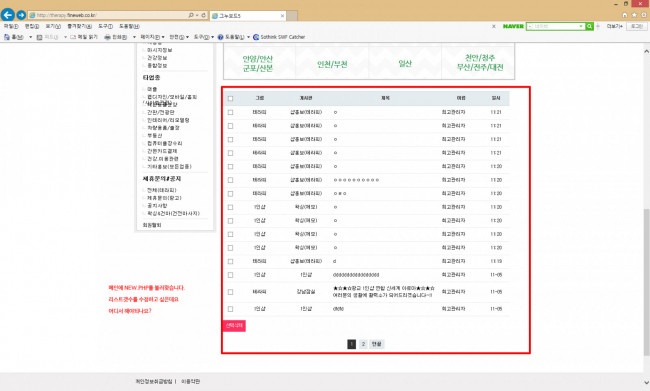
Task: Open the 파일(F) menu
Action: pyautogui.click(x=11, y=26)
